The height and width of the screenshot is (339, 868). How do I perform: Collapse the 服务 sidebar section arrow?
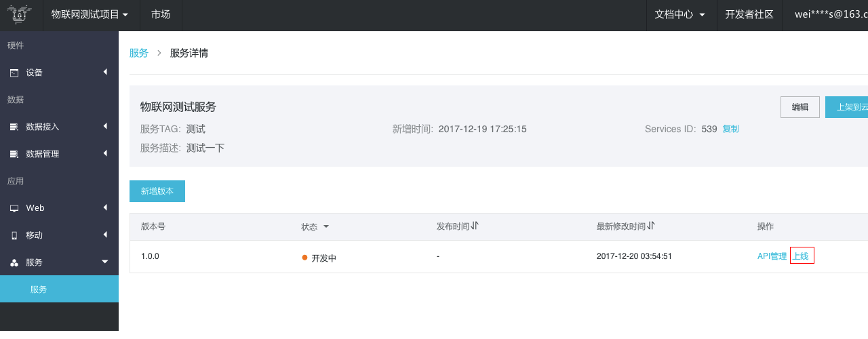tap(105, 262)
